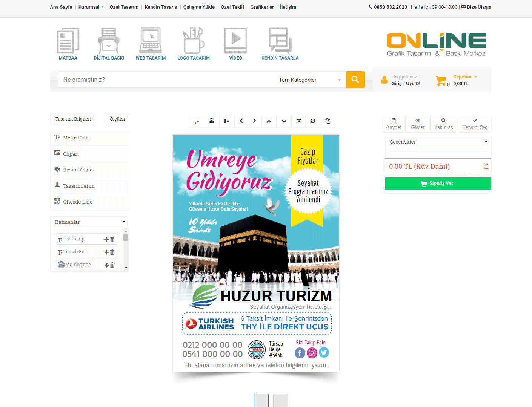Delete the Türsab Bel layer
Viewport: 532px width, 407px height.
tap(112, 252)
